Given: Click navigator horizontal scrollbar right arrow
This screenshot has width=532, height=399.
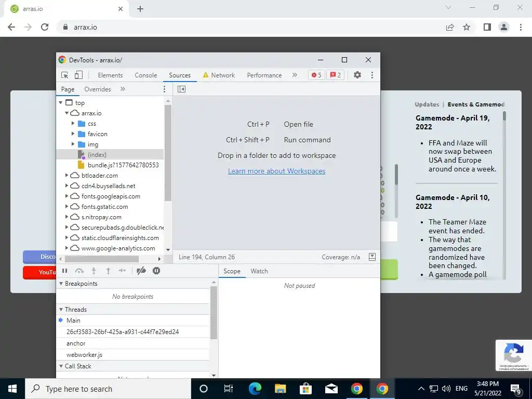Looking at the screenshot, I should tap(159, 259).
